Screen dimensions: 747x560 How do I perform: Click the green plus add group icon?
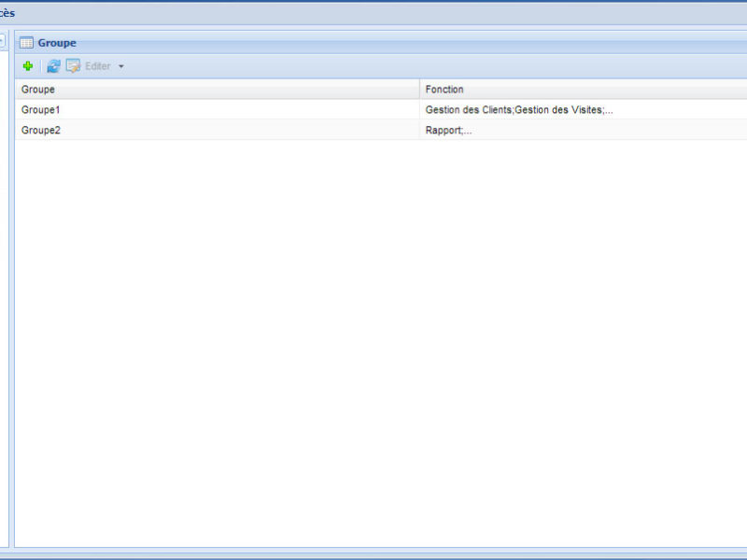click(28, 66)
